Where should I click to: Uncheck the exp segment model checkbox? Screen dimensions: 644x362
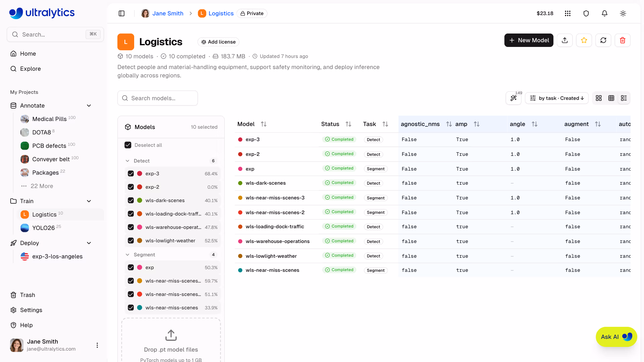pyautogui.click(x=131, y=267)
